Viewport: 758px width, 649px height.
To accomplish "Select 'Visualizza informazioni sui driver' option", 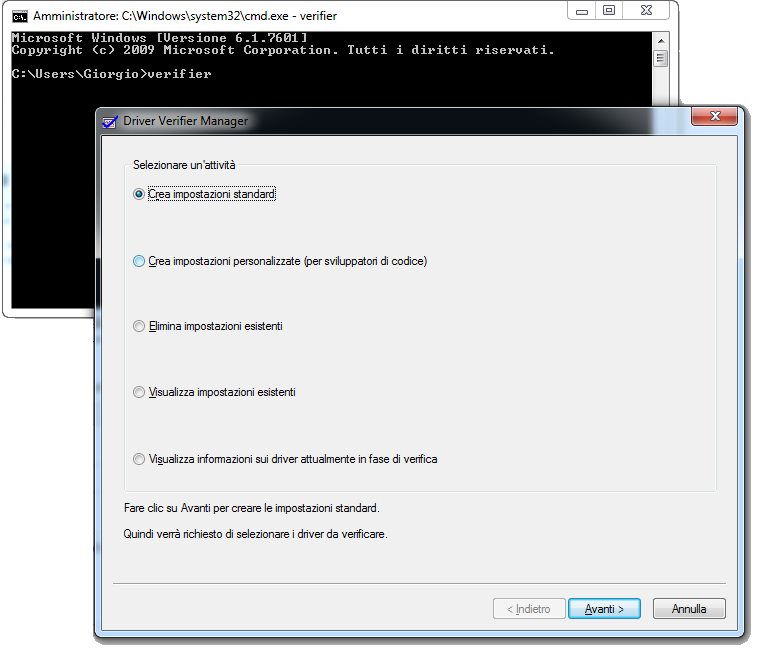I will 139,459.
